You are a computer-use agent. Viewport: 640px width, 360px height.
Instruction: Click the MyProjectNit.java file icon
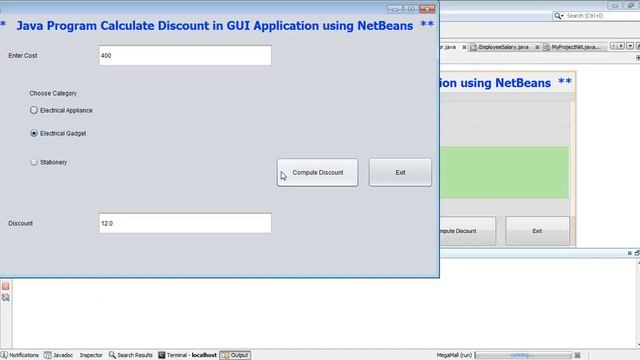tap(547, 47)
